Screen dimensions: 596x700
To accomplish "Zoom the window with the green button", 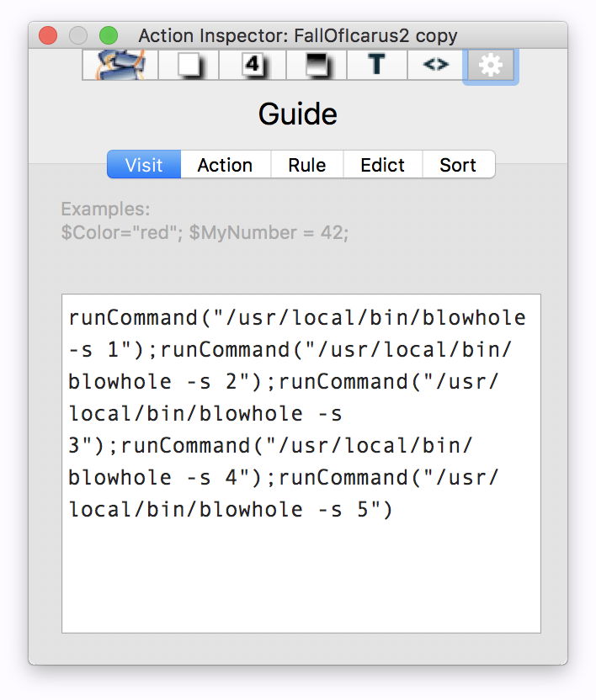I will (109, 35).
